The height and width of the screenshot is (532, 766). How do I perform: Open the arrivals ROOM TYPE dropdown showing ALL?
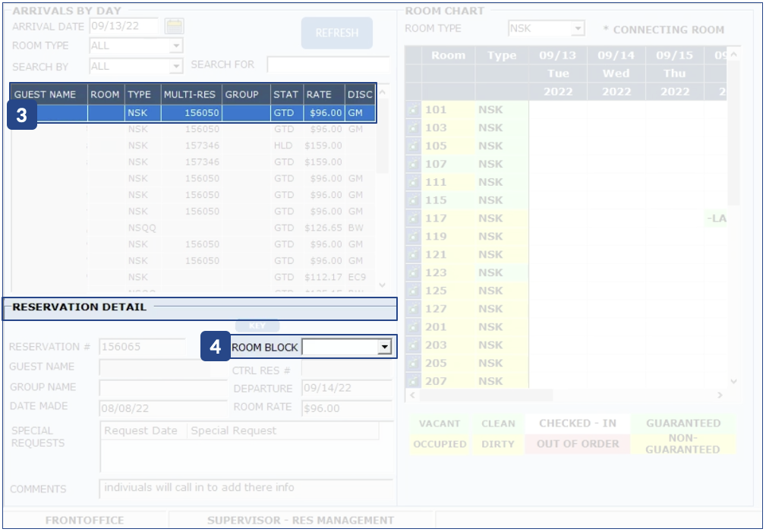(x=176, y=46)
